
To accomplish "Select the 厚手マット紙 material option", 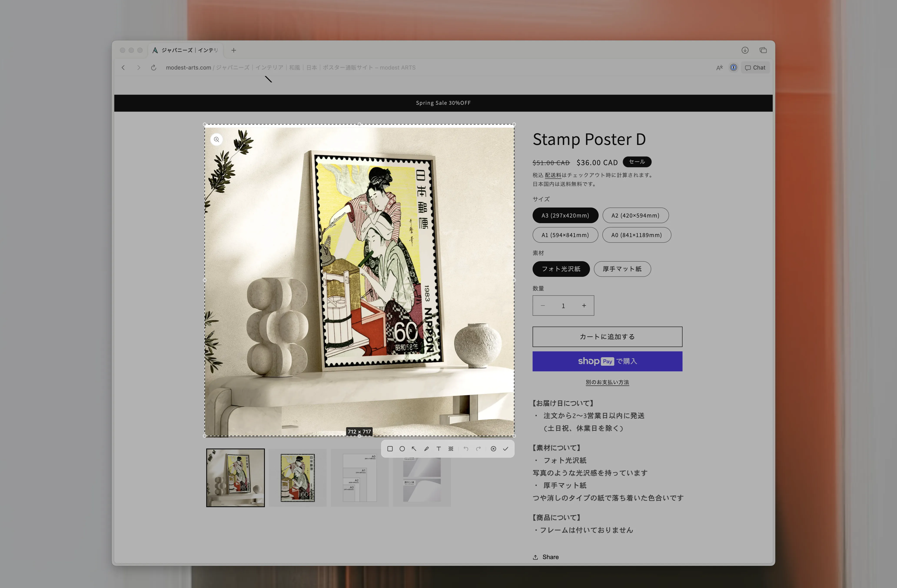I will [622, 269].
